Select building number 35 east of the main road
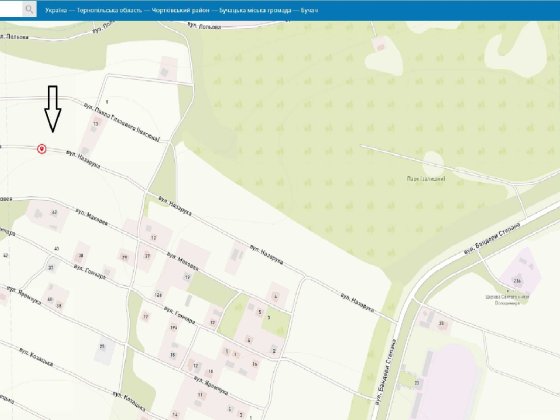 coord(441,324)
